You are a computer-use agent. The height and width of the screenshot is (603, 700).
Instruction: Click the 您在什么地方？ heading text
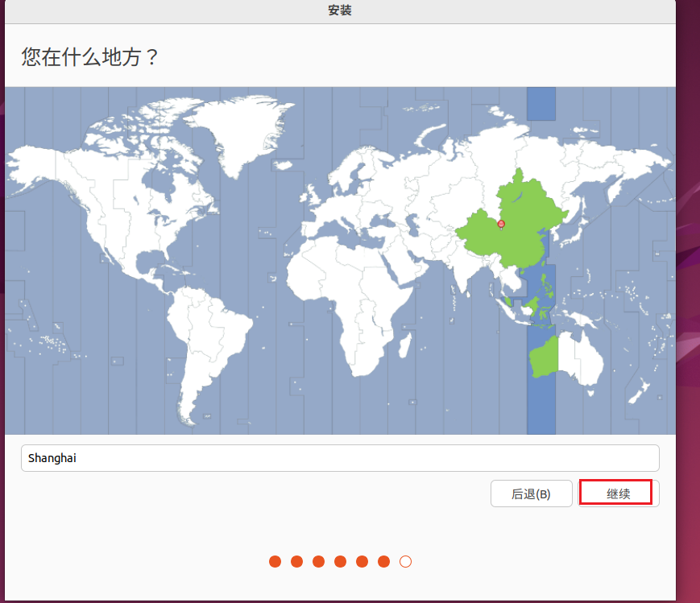pos(89,57)
